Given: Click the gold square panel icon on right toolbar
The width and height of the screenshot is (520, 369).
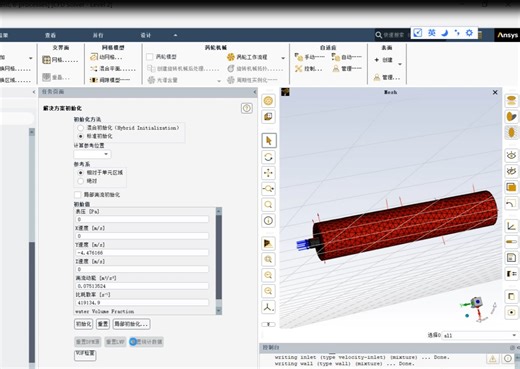Looking at the screenshot, I should [x=511, y=187].
